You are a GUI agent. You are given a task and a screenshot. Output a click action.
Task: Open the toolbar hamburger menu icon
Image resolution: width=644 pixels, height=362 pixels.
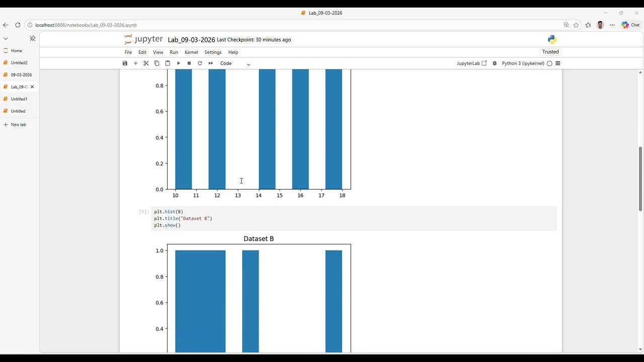[557, 63]
